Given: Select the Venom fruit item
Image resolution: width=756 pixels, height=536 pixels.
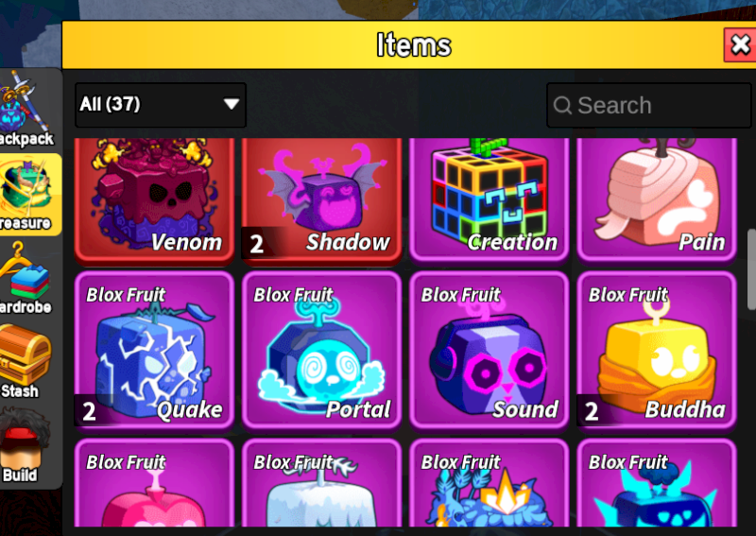Looking at the screenshot, I should coord(154,201).
